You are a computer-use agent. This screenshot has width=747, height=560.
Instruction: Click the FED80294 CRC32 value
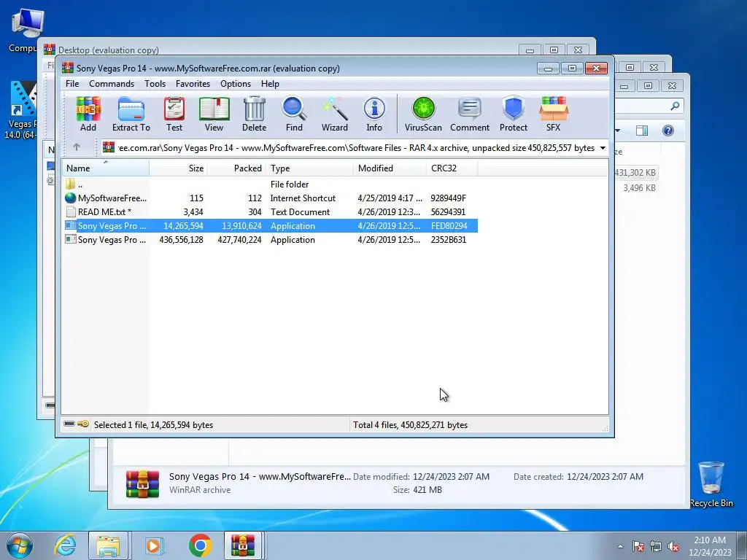pos(449,226)
